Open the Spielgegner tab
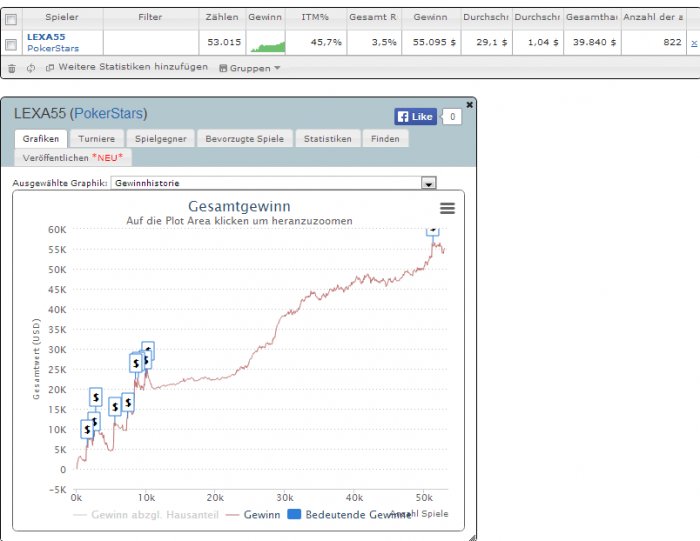The image size is (700, 541). [x=161, y=139]
